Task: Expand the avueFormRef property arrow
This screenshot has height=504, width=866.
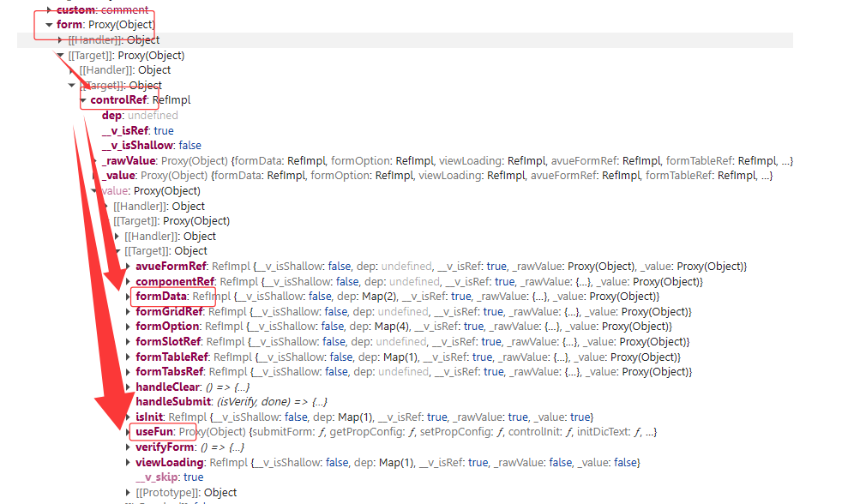Action: 128,267
